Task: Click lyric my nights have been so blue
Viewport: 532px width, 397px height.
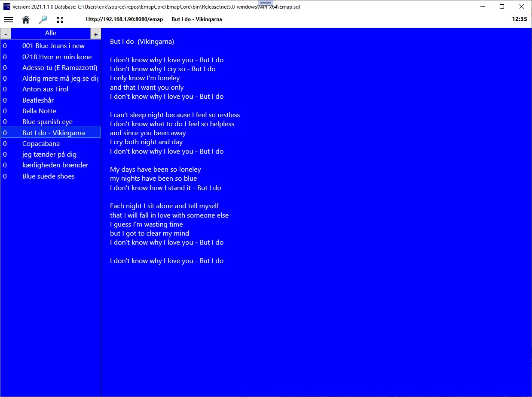Action: click(x=153, y=179)
